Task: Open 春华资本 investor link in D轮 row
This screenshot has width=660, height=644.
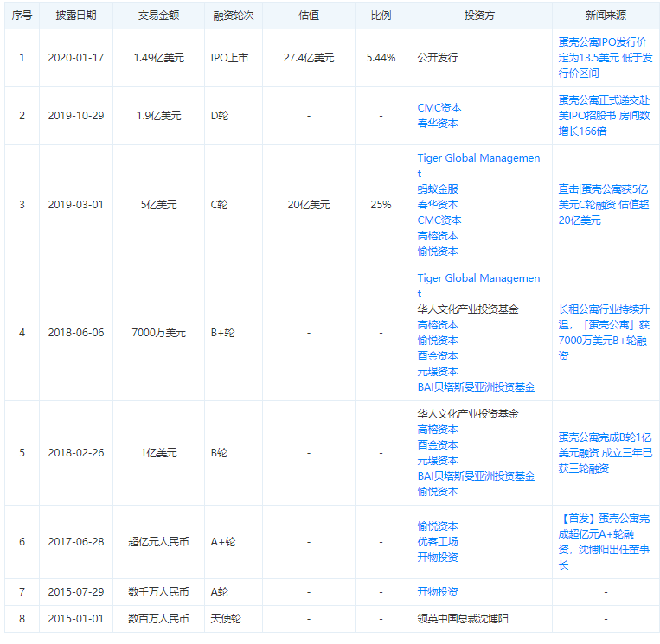Action: (438, 124)
